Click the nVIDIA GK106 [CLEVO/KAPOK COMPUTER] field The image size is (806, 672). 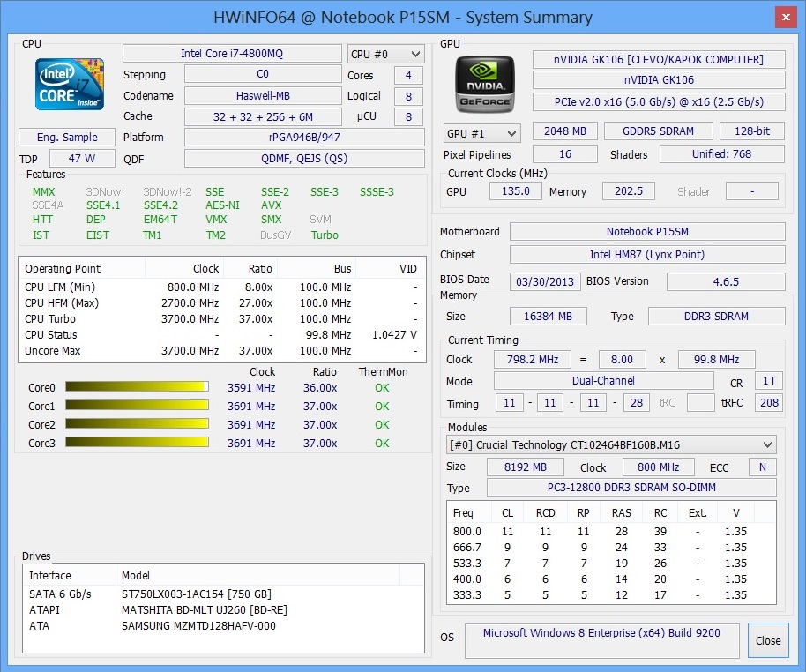(659, 60)
